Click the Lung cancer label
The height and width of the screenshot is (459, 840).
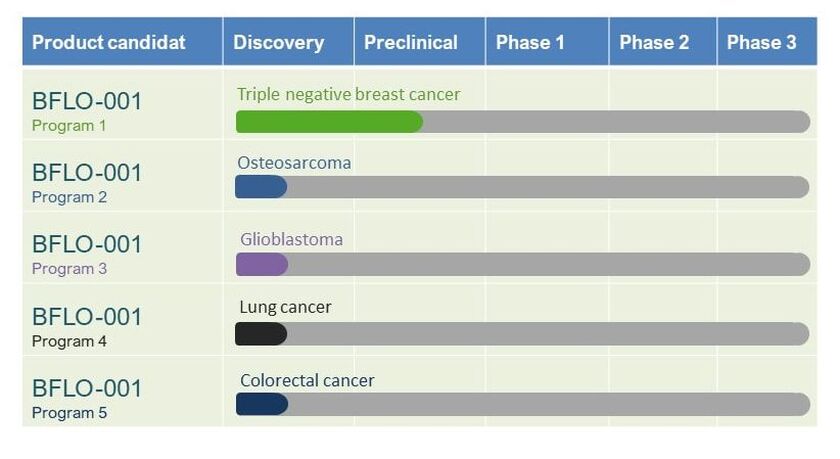point(285,307)
